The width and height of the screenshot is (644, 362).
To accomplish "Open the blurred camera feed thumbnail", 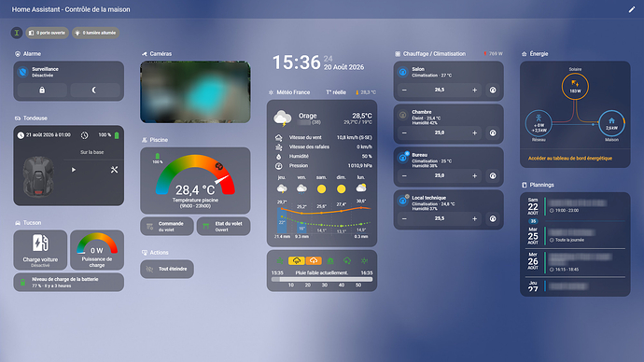I will [x=195, y=92].
